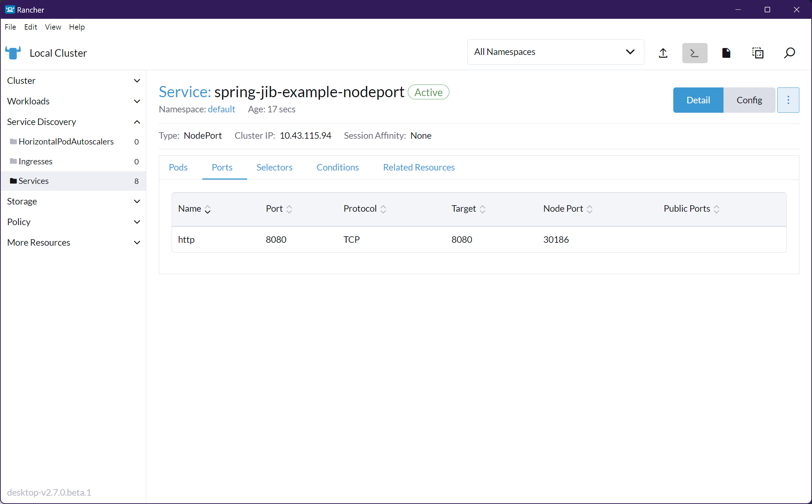Image resolution: width=812 pixels, height=504 pixels.
Task: Open the File menu
Action: coord(10,27)
